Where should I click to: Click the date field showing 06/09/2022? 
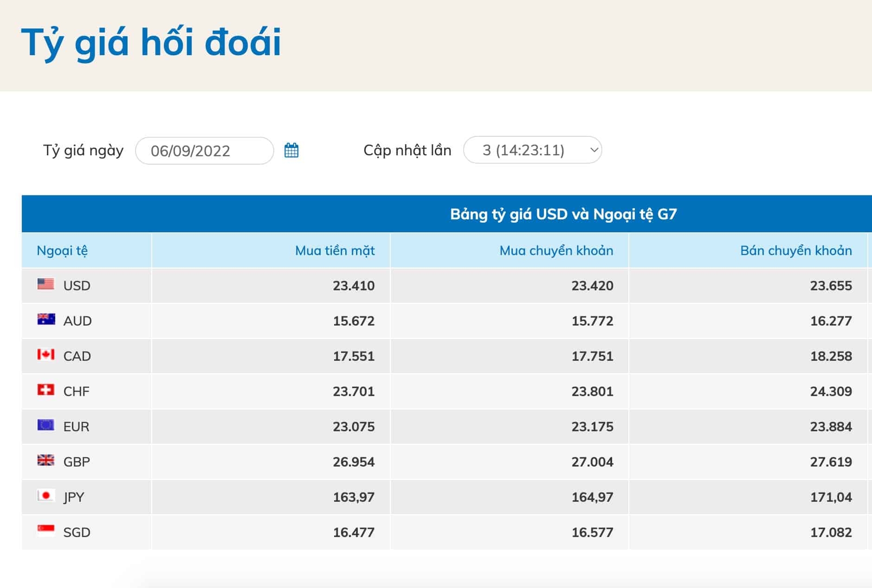(x=204, y=151)
